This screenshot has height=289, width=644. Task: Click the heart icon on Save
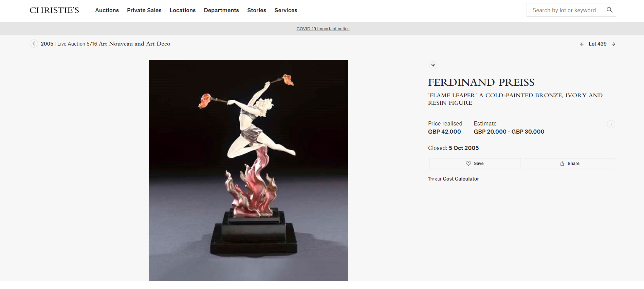coord(468,164)
